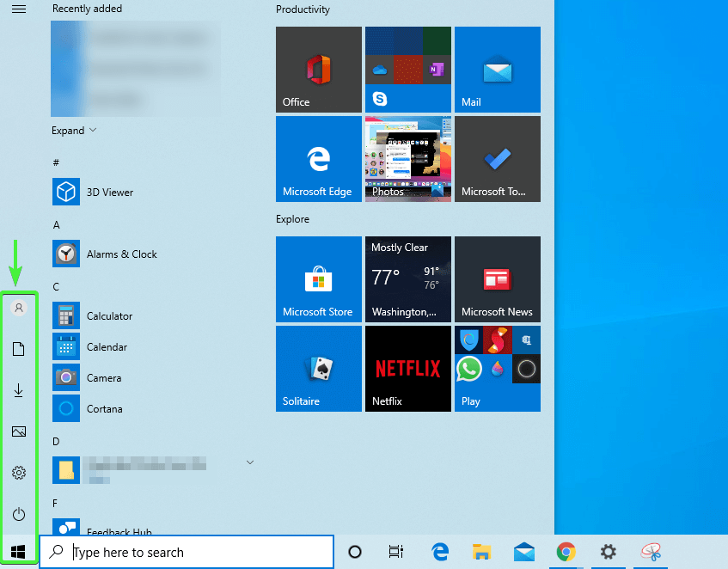Launch Google Chrome from the taskbar
Screen dimensions: 728x569
click(x=566, y=553)
